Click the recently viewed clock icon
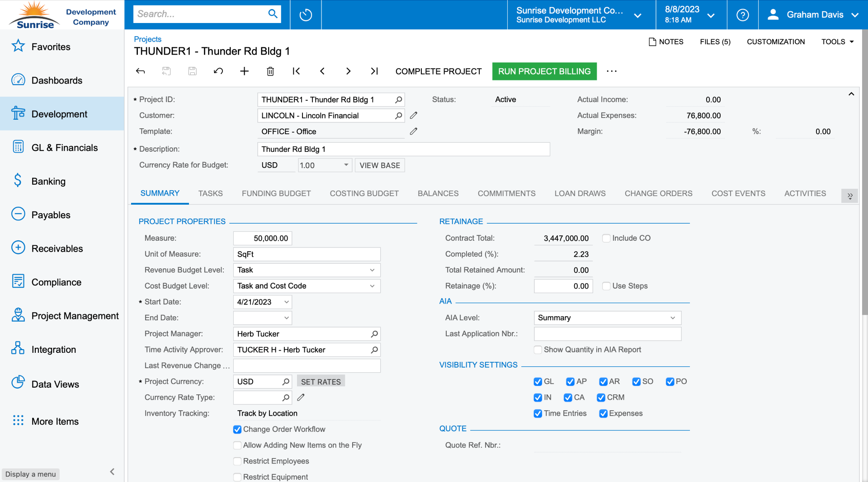 tap(305, 14)
